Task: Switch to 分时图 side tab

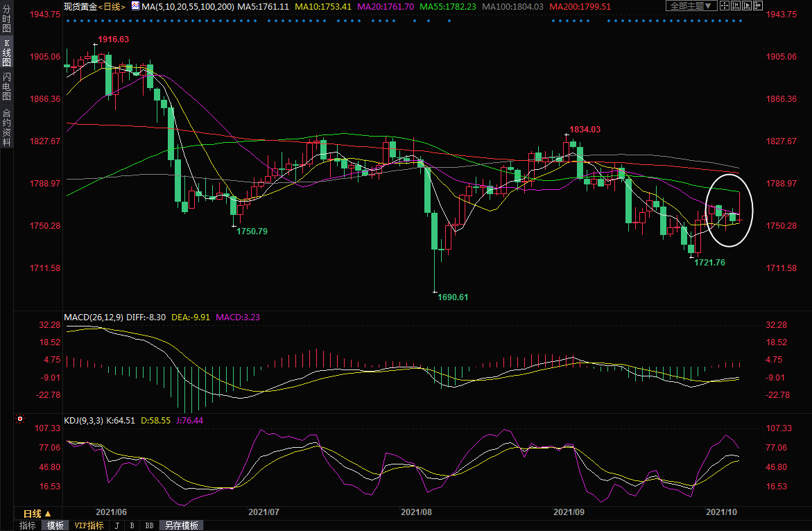Action: tap(6, 21)
